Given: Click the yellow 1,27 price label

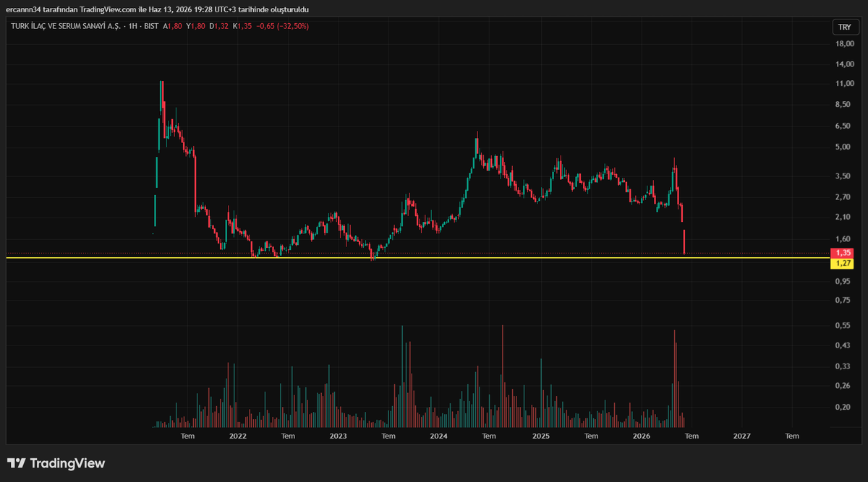Looking at the screenshot, I should 843,263.
